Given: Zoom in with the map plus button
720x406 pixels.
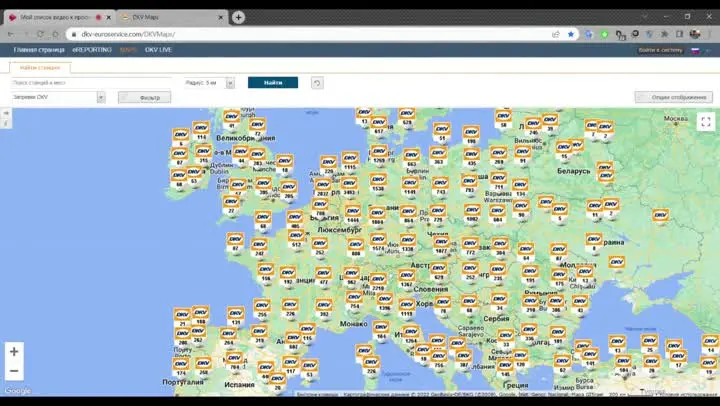Looking at the screenshot, I should pos(14,352).
